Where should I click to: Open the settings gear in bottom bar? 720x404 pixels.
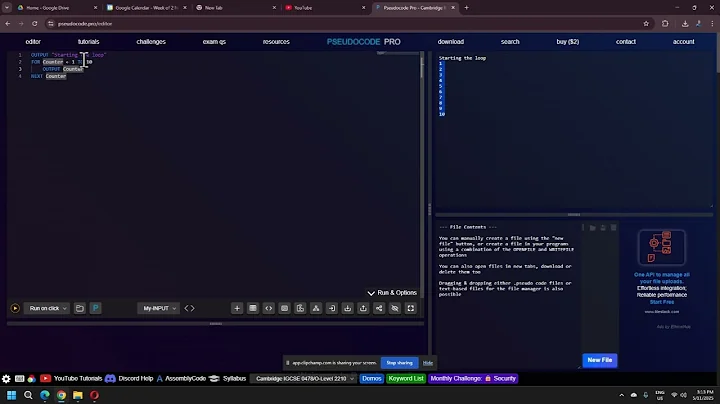coord(6,379)
